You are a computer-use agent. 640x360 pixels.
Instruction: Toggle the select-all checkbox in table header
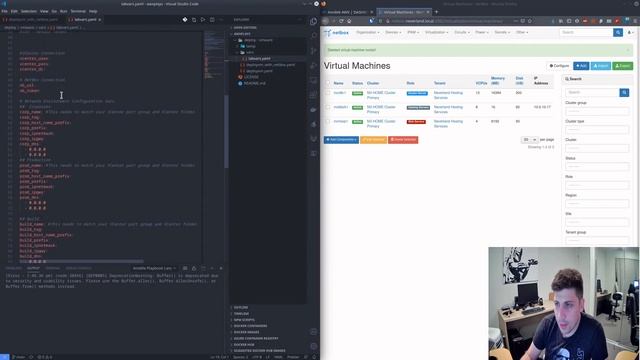327,83
